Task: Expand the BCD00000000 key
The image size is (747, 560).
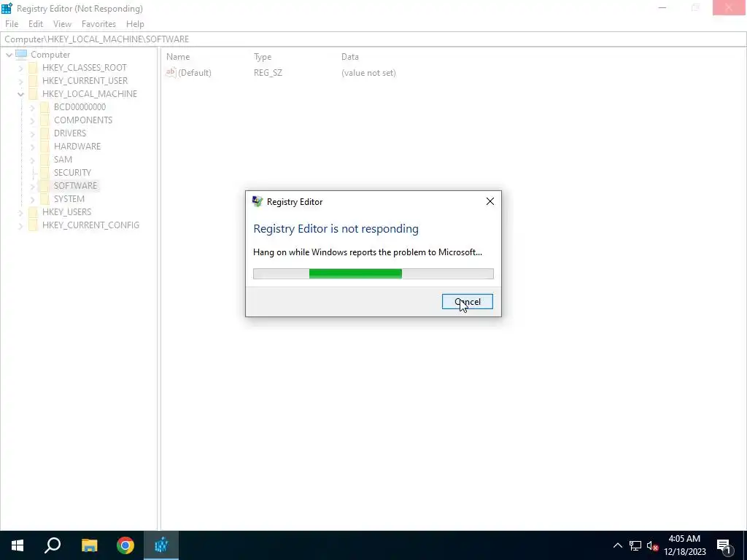Action: (32, 107)
